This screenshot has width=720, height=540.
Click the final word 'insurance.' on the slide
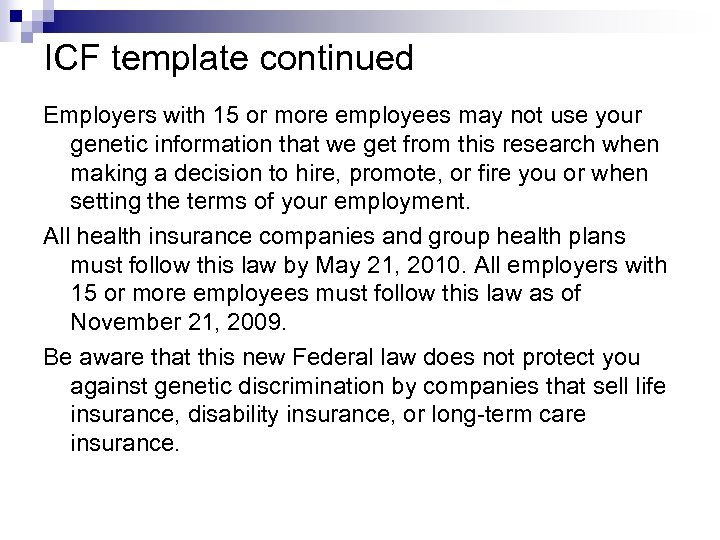[125, 441]
